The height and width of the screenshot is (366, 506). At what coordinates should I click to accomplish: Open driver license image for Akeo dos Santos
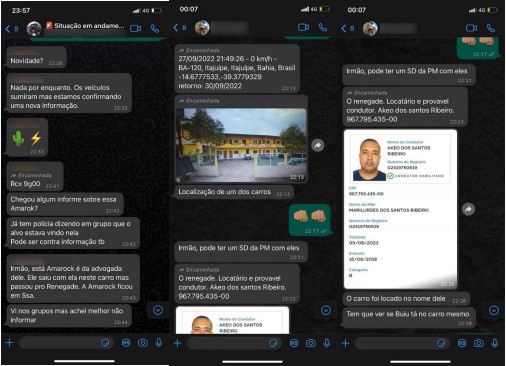click(x=400, y=209)
